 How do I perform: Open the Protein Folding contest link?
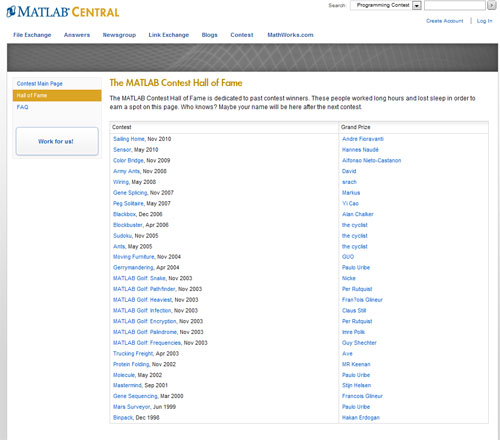click(x=131, y=364)
